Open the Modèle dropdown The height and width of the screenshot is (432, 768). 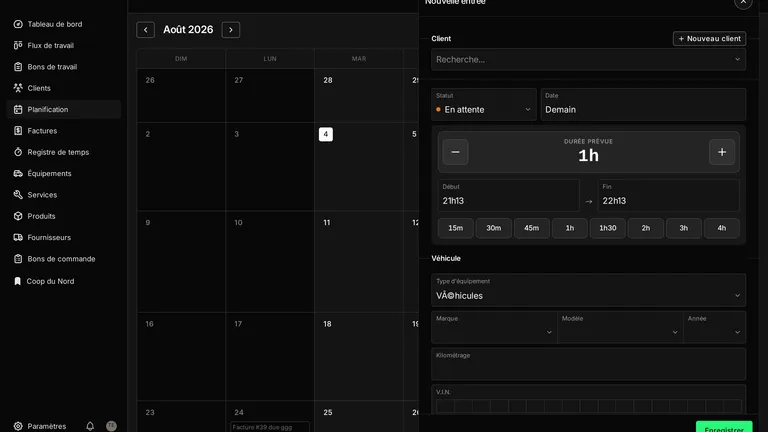(620, 327)
